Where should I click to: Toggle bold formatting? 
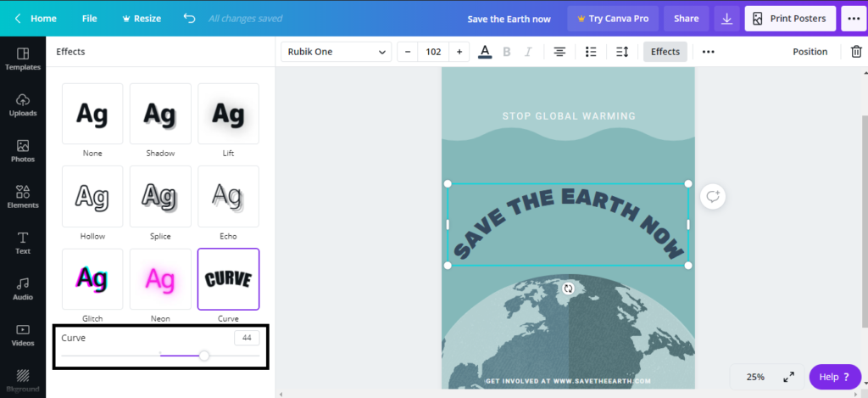[506, 52]
